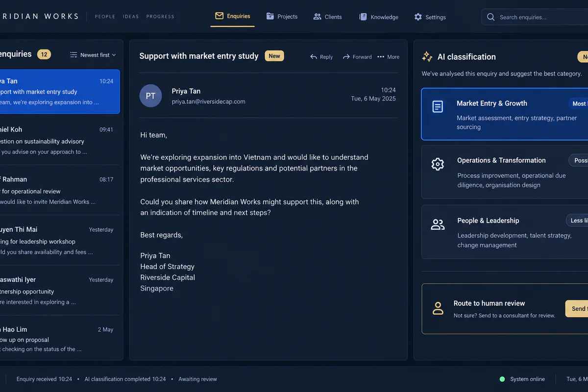Click Enquiry received 10:24 status text

pyautogui.click(x=44, y=379)
